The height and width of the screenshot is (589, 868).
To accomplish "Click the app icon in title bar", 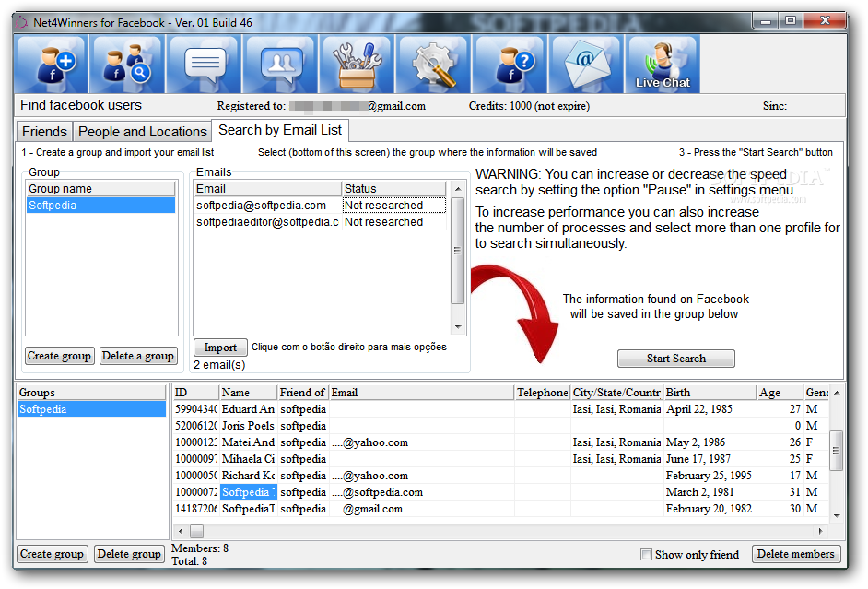I will [21, 23].
